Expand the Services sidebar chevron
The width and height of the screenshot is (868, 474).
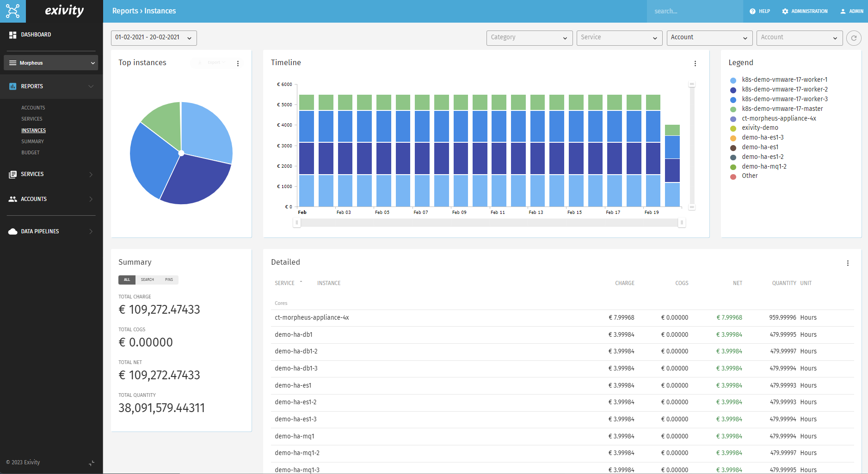(x=91, y=174)
